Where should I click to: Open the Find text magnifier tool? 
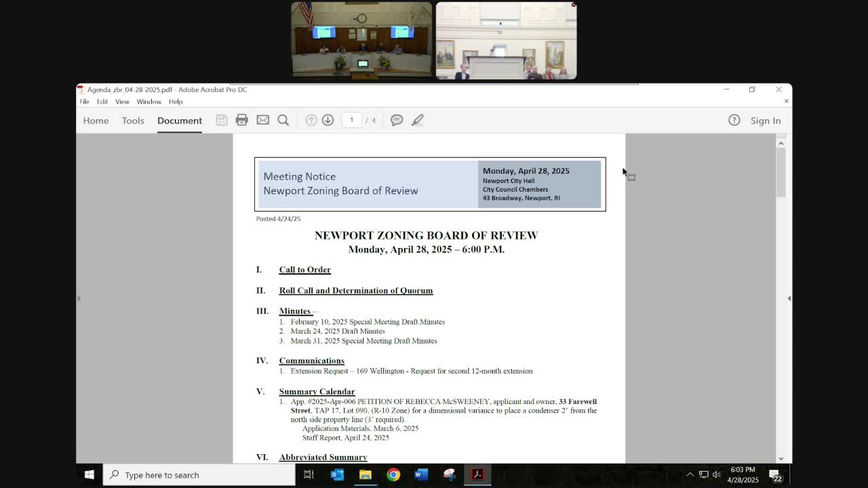point(283,120)
